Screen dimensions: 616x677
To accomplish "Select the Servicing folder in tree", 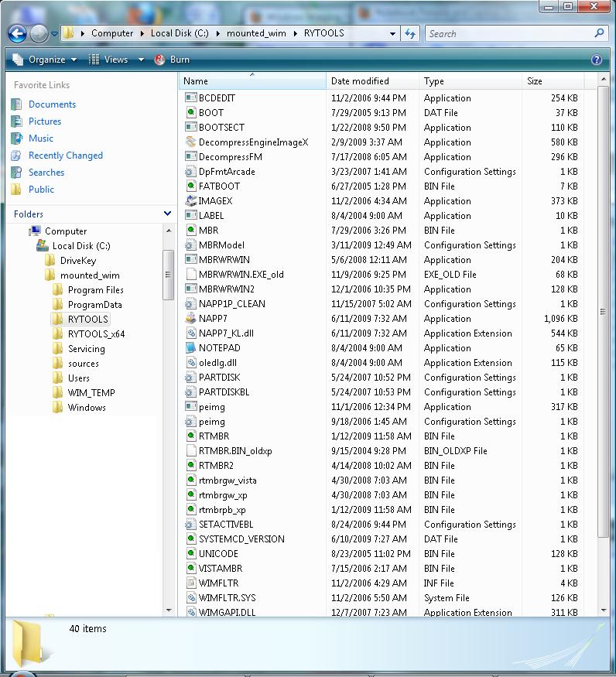I will 87,348.
